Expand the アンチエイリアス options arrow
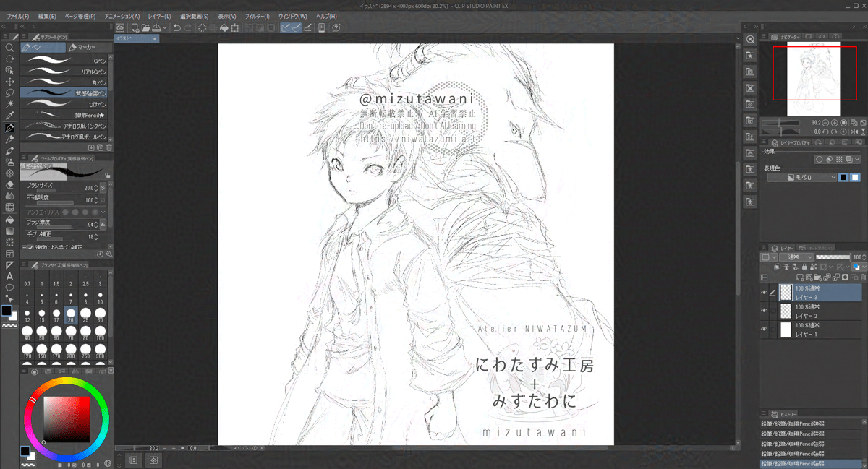The height and width of the screenshot is (469, 868). pyautogui.click(x=103, y=212)
